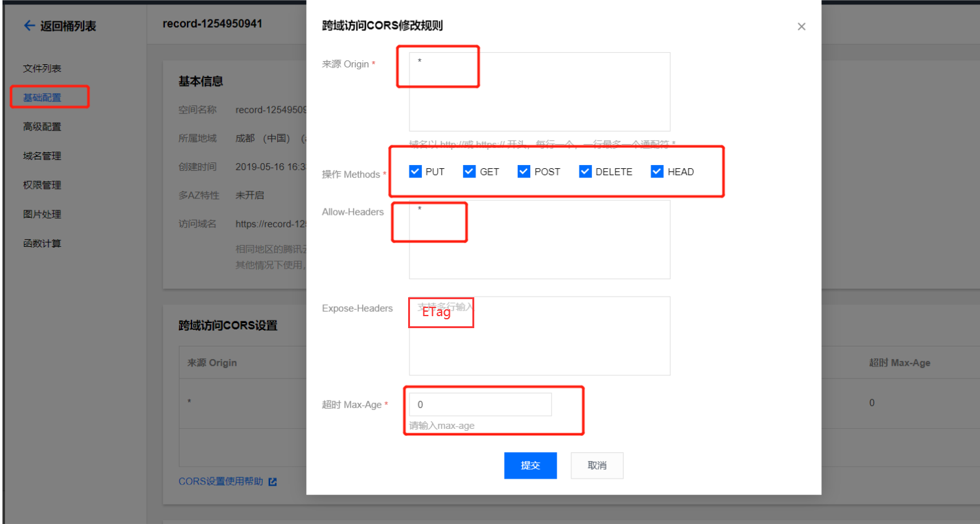
Task: Click the record-1254950941 bucket title
Action: 212,24
